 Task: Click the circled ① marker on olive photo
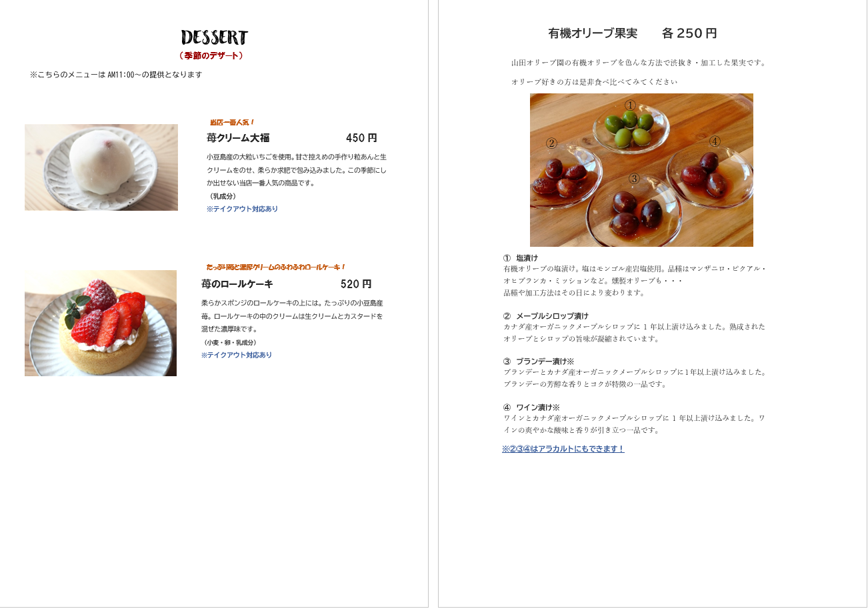click(x=630, y=105)
